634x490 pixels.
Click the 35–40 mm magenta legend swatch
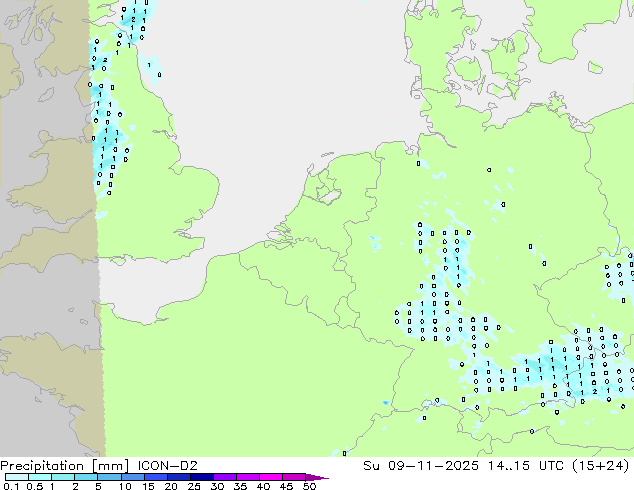tap(247, 477)
